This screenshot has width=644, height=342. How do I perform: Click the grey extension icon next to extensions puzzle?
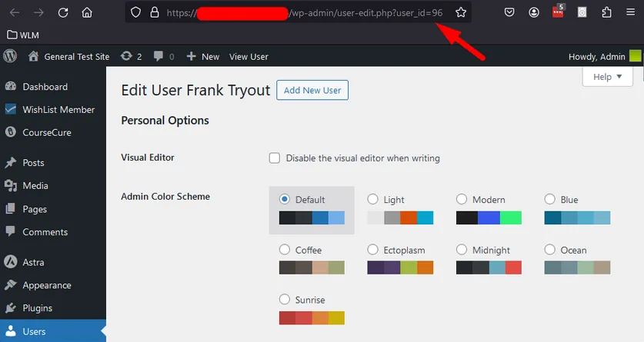pos(582,13)
